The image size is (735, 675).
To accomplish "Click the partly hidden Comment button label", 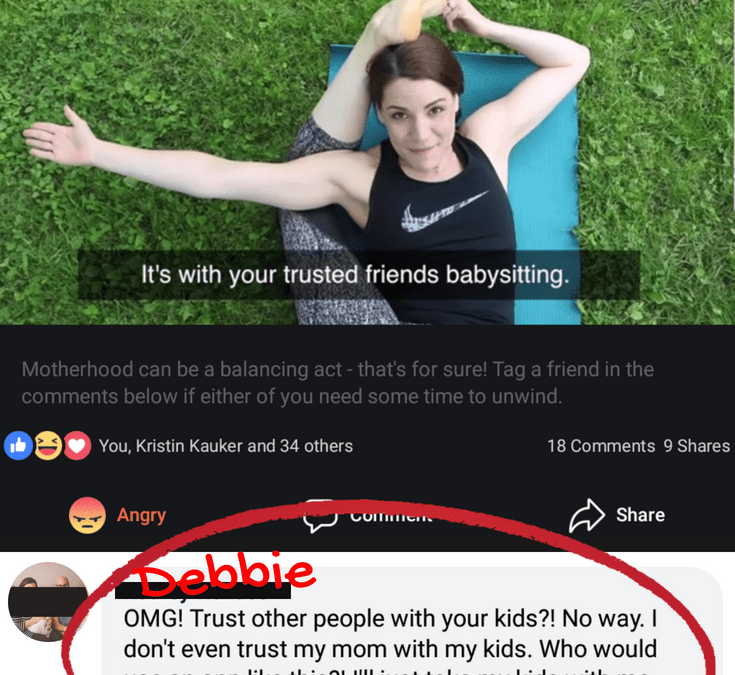I will coord(391,516).
